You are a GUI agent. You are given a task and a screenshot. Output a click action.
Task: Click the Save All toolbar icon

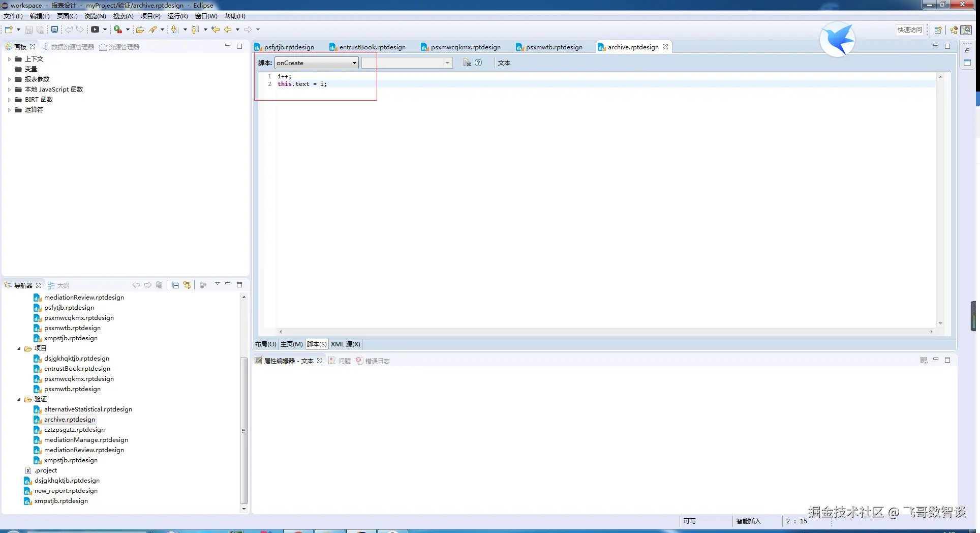40,29
